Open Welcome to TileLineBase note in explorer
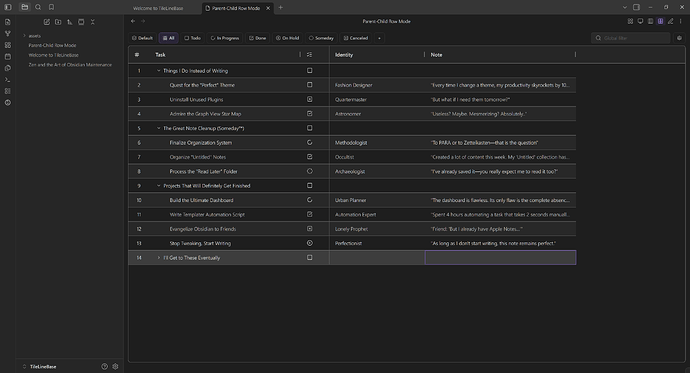Viewport: 690px width, 373px height. (x=54, y=55)
